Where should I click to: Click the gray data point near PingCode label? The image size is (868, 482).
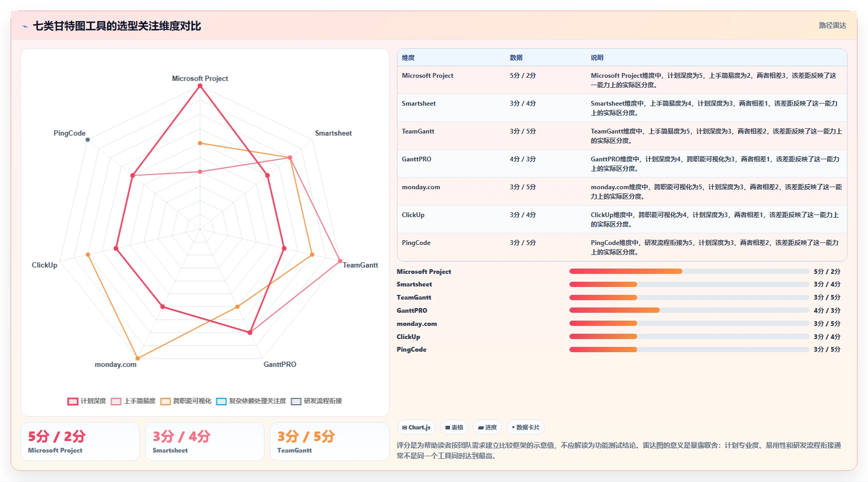point(88,140)
